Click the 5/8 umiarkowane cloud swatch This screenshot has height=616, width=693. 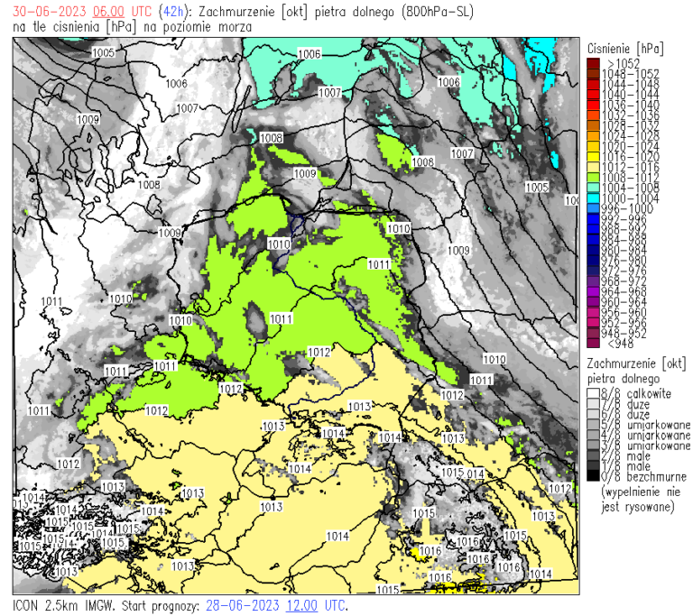pos(593,425)
